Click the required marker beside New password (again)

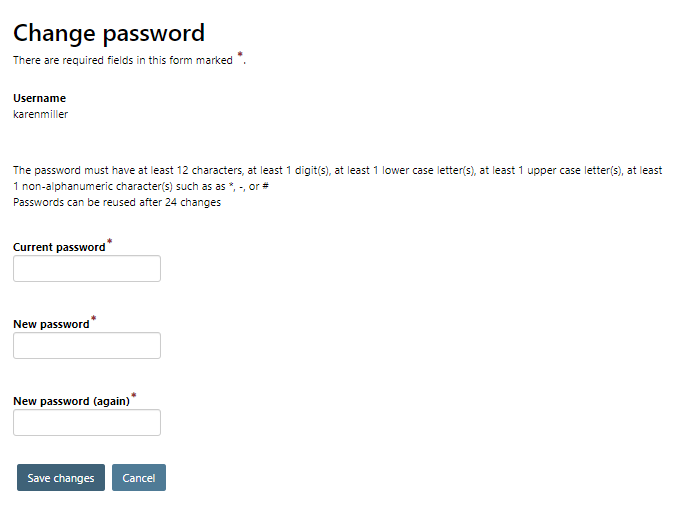[134, 397]
